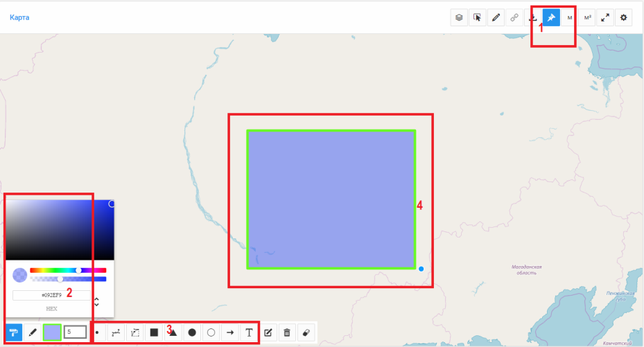This screenshot has height=347, width=644.
Task: Toggle fullscreen map mode
Action: 605,17
